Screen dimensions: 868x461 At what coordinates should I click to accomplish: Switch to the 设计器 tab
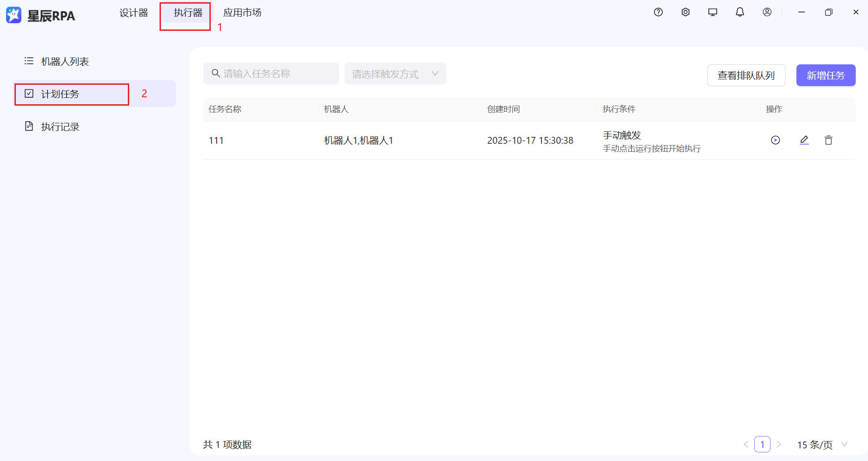pyautogui.click(x=134, y=13)
